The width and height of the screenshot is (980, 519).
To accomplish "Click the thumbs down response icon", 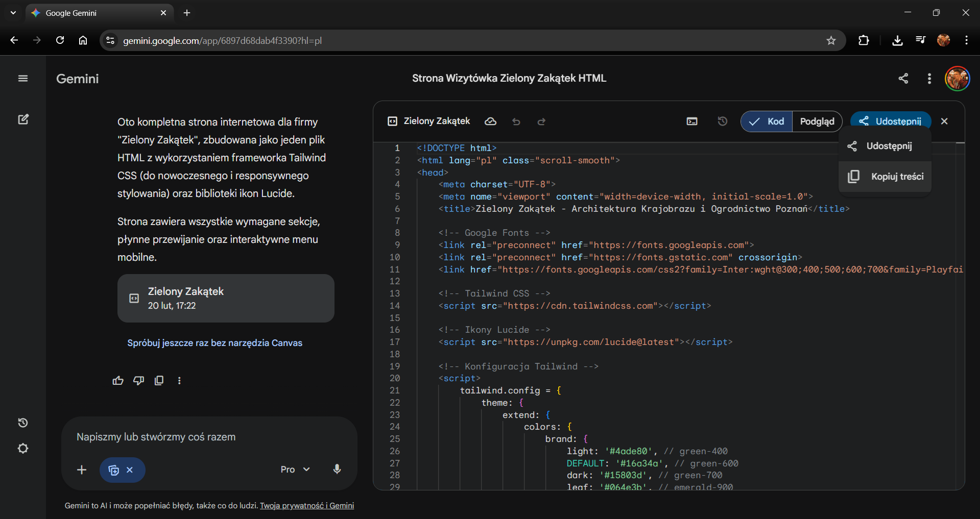I will [x=138, y=381].
